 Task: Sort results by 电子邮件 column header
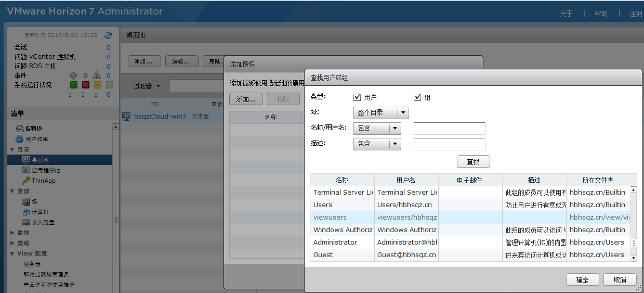coord(470,180)
